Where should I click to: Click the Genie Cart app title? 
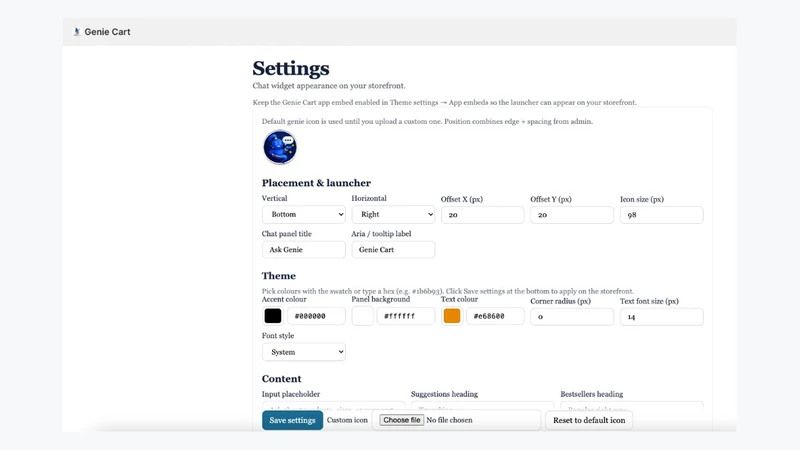pyautogui.click(x=107, y=32)
